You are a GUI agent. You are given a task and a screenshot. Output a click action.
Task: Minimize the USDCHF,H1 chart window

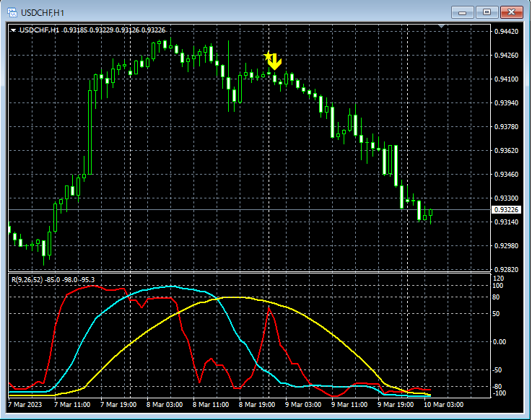[x=462, y=12]
